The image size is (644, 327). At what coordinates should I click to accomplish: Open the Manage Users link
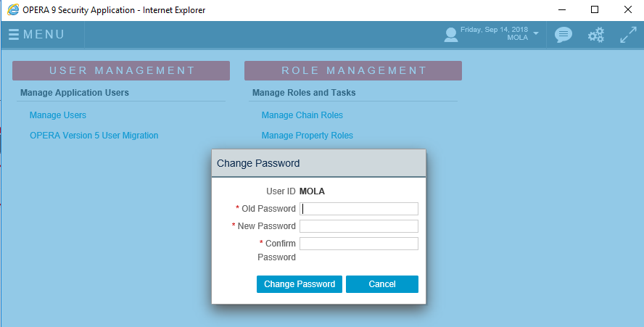click(58, 115)
